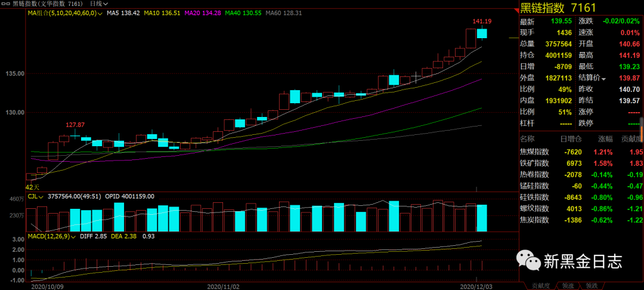644x290 pixels.
Task: Click the 127.87 price label on the chart
Action: (x=75, y=125)
